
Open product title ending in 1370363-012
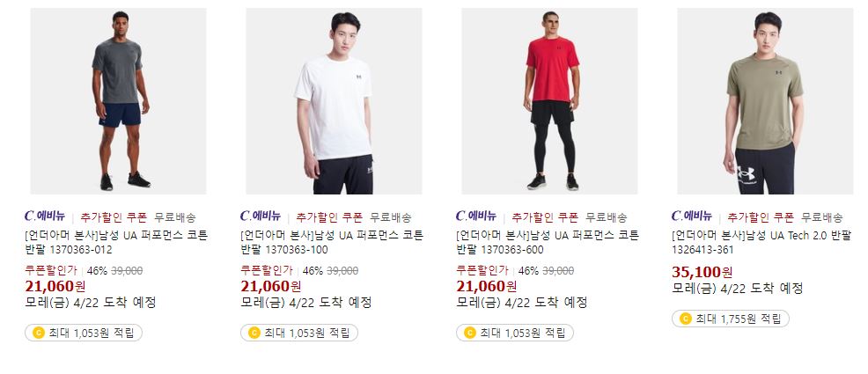click(x=116, y=242)
